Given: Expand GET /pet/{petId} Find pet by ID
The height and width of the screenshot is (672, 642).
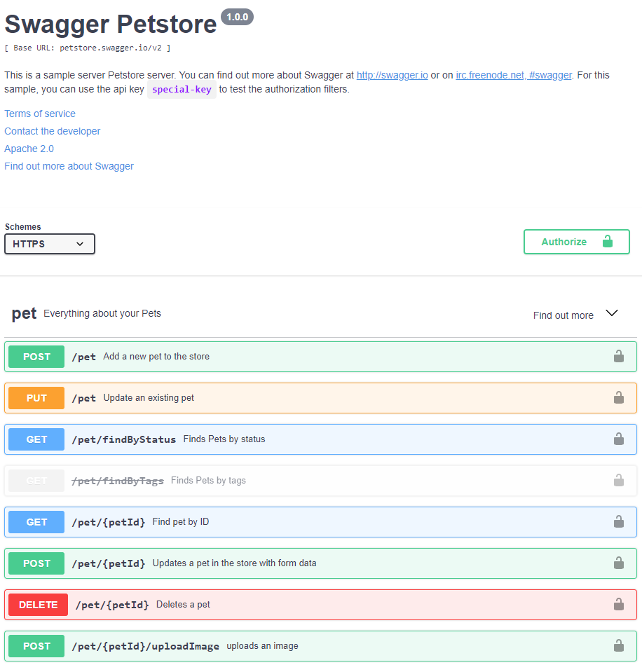Looking at the screenshot, I should tap(320, 522).
